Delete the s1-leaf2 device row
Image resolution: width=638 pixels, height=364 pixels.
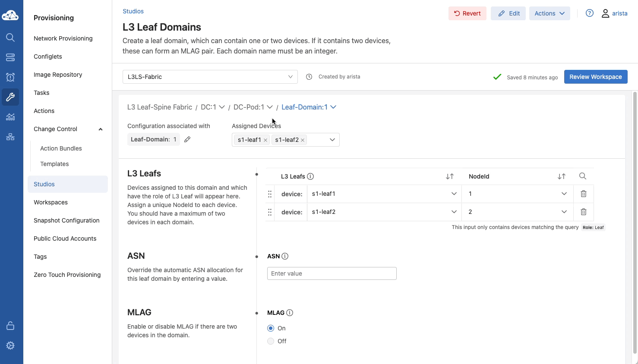[x=583, y=212]
